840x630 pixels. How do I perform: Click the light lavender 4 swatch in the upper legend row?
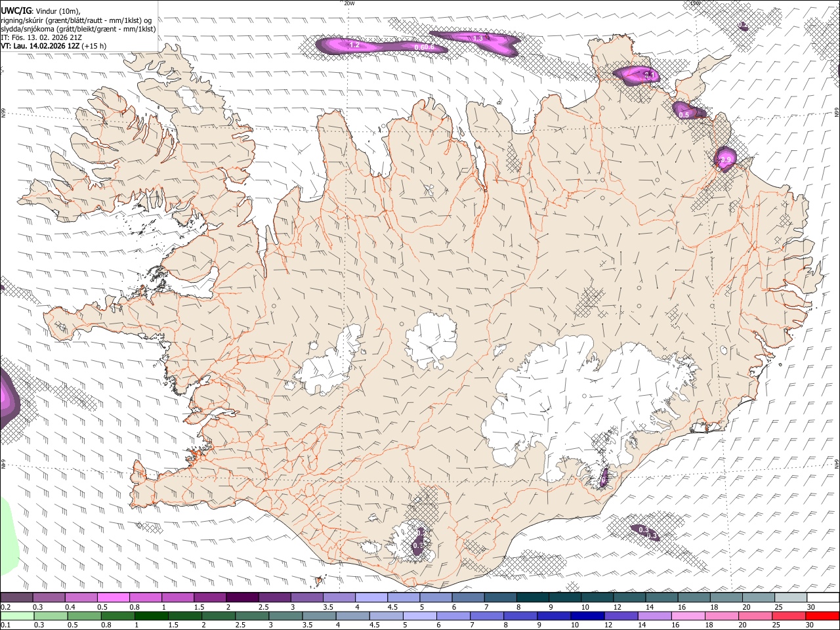click(x=370, y=597)
